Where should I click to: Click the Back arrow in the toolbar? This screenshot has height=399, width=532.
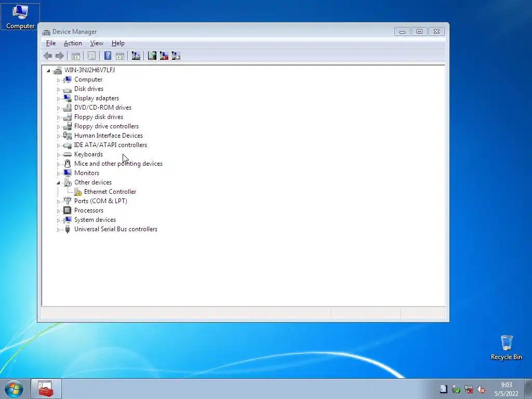point(48,56)
